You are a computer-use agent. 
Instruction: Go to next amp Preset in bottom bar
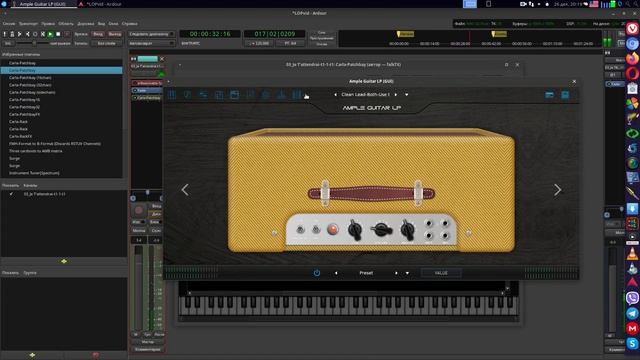[x=396, y=273]
